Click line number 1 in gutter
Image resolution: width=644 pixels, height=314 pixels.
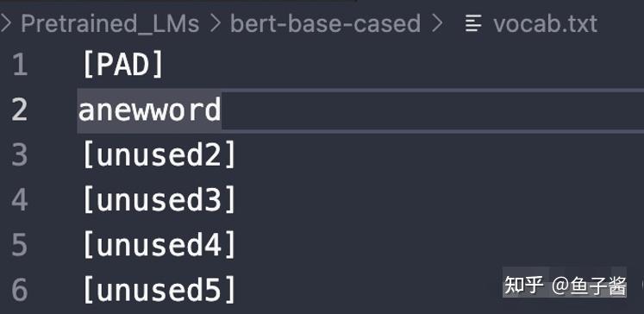point(20,66)
